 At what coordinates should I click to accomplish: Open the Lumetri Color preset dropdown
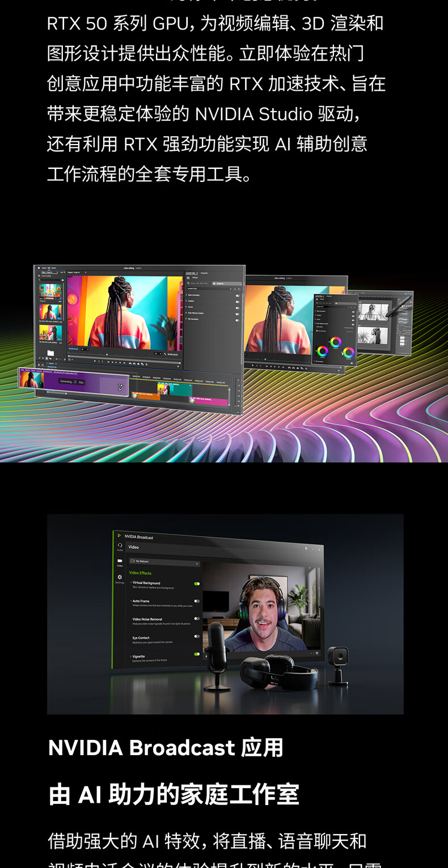[x=209, y=289]
